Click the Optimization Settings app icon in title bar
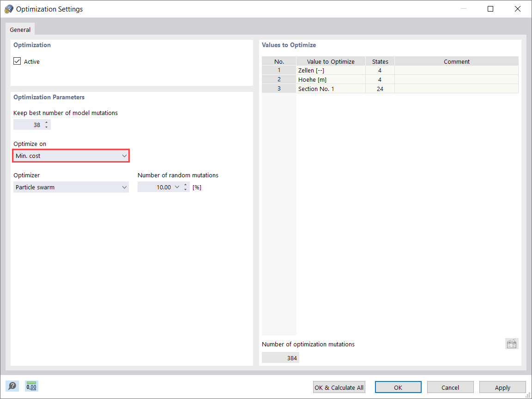 coord(9,9)
